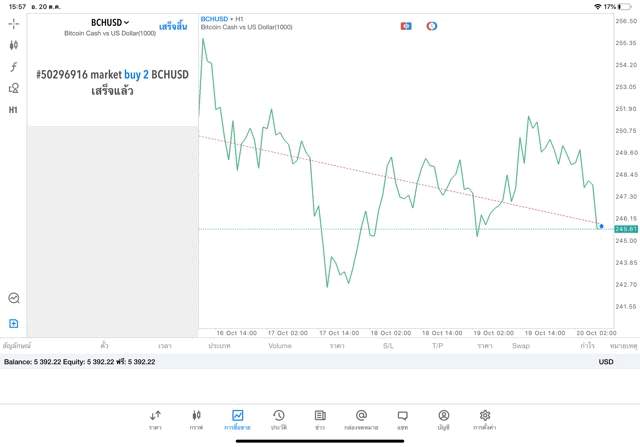This screenshot has height=447, width=640.
Task: Open the บัญชี account tab
Action: (x=444, y=420)
